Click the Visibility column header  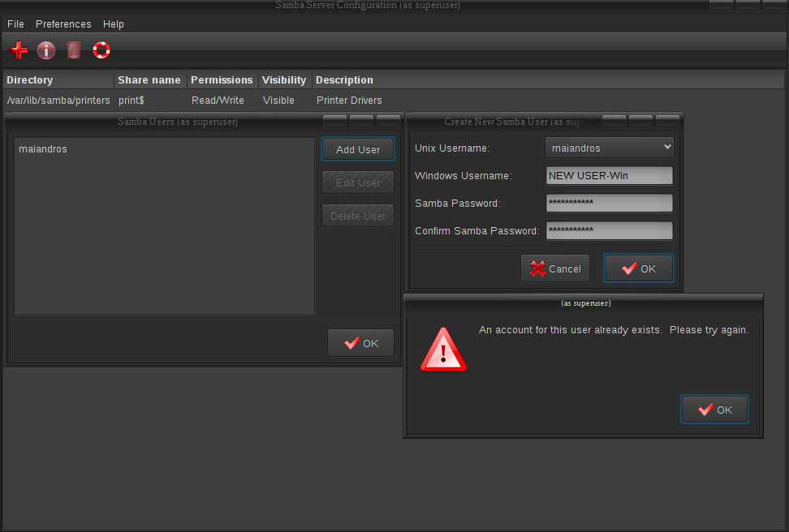[284, 80]
